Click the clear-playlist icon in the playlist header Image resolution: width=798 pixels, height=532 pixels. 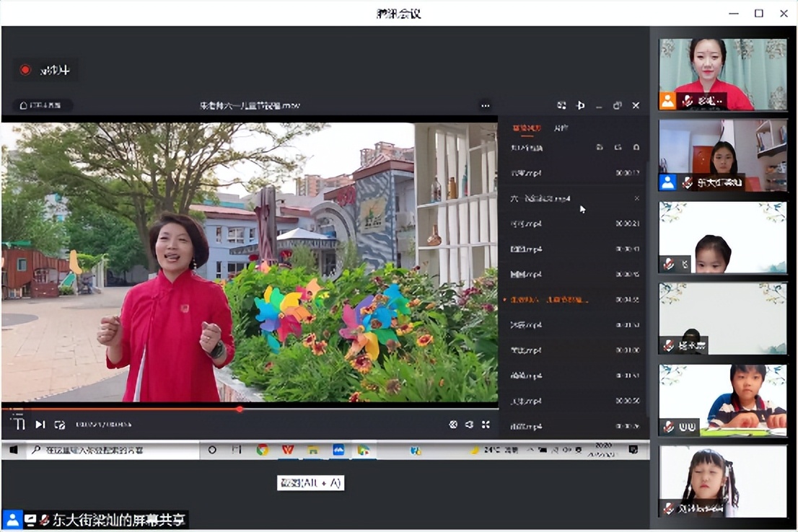pyautogui.click(x=637, y=147)
